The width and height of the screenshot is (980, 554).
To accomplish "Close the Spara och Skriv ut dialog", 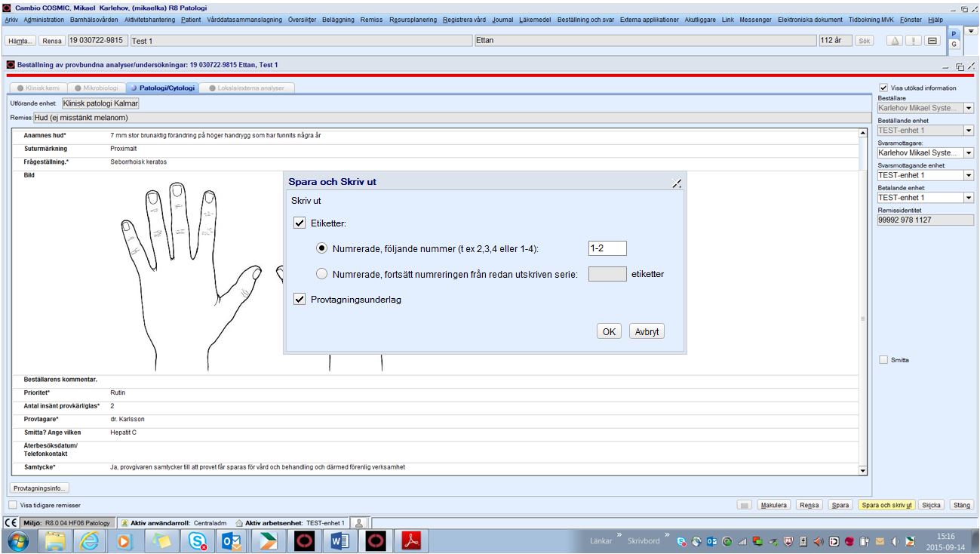I will (x=677, y=183).
